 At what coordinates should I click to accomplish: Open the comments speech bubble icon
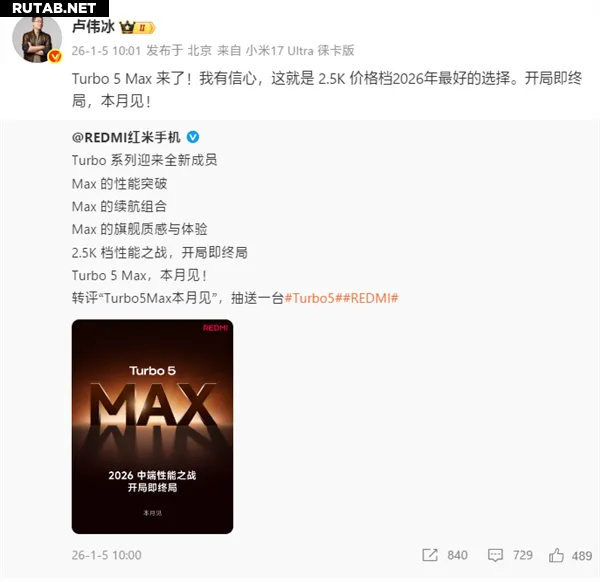click(495, 555)
